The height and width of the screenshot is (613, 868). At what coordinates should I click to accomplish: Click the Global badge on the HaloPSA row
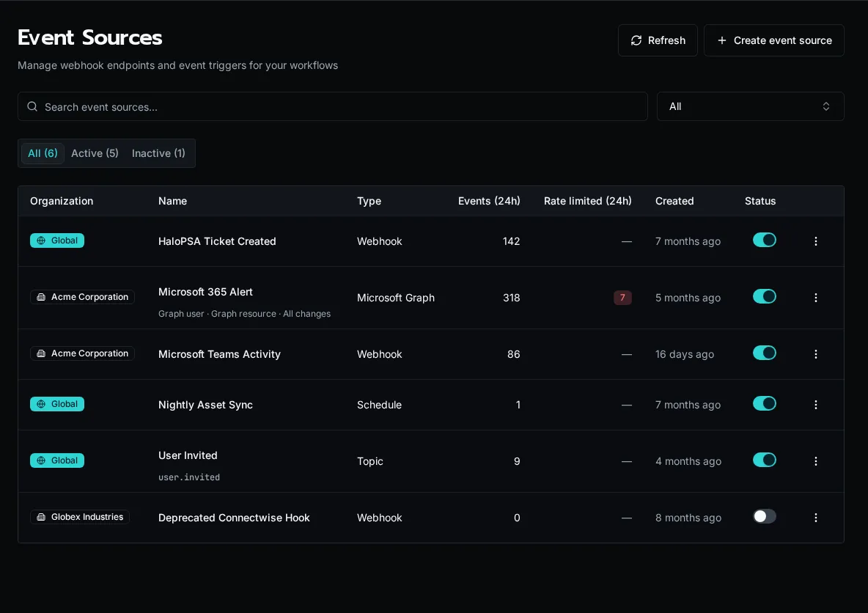[x=57, y=241]
